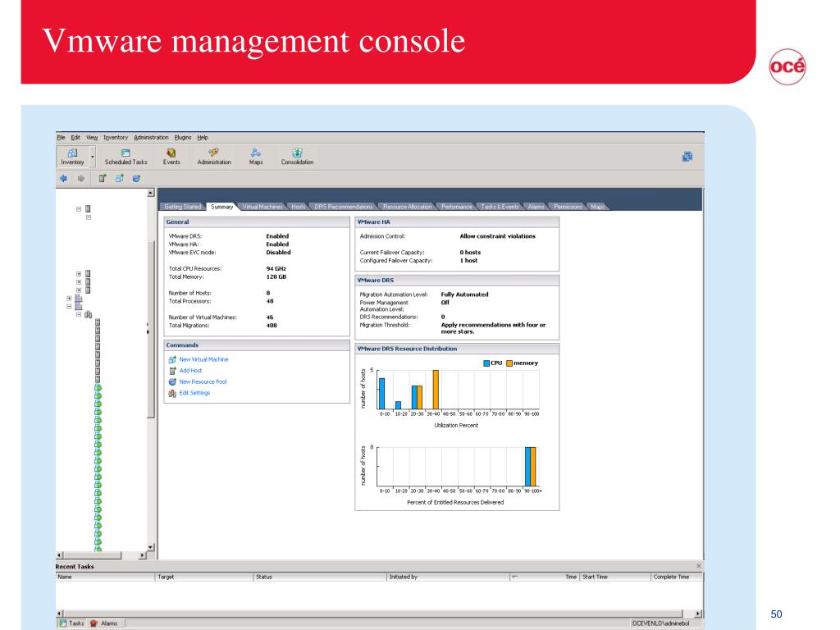Sort Recent Tasks by Complete Time column

677,577
